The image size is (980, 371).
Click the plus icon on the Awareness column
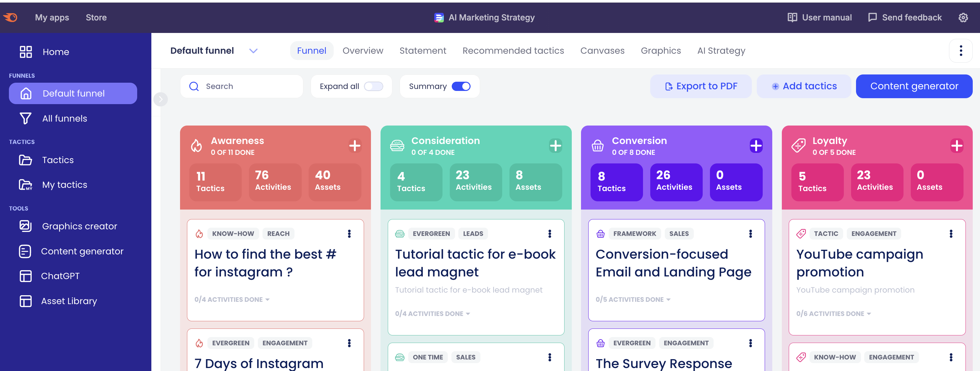pos(354,146)
